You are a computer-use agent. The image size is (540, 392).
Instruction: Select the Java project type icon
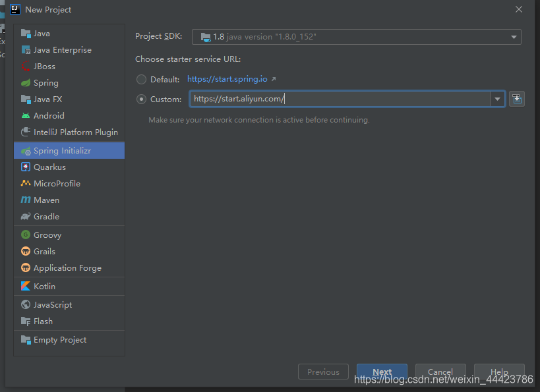[26, 34]
